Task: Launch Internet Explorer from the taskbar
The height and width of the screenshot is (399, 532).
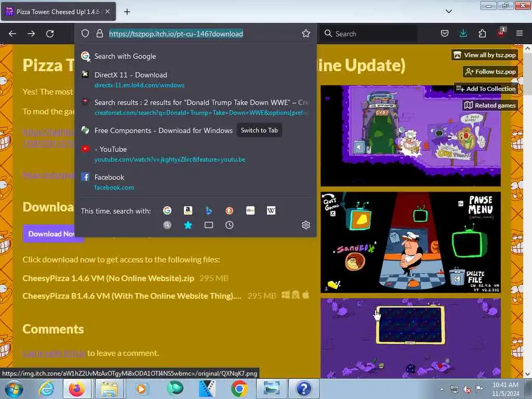Action: pos(46,389)
